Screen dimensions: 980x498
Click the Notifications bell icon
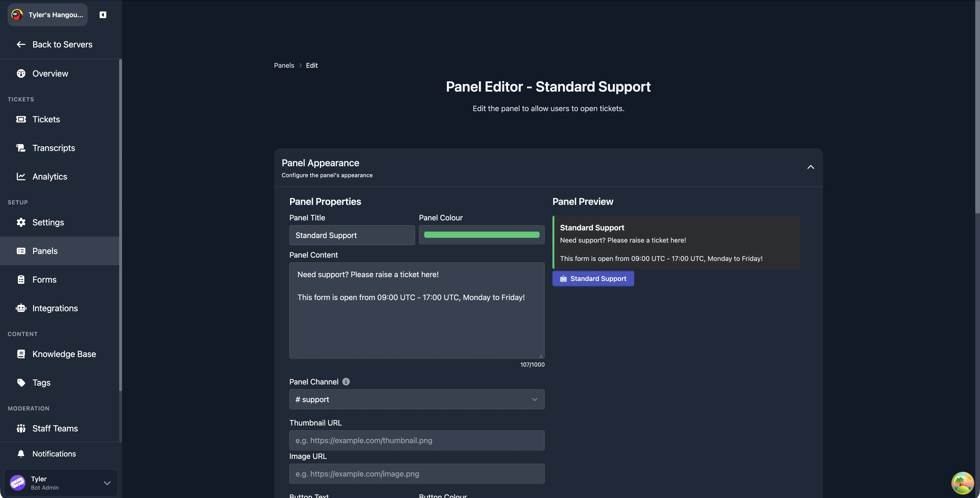pyautogui.click(x=21, y=453)
